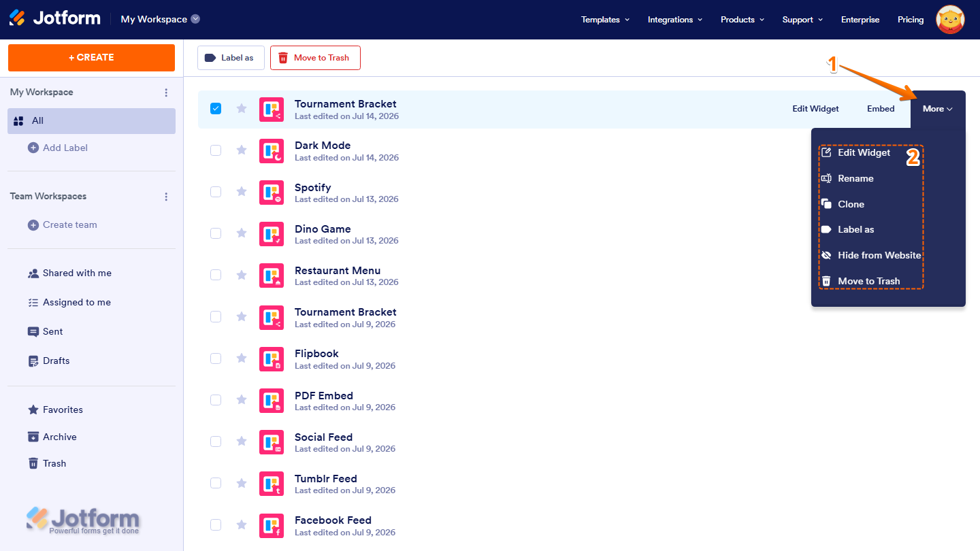Click the Social Feed widget icon

point(272,442)
